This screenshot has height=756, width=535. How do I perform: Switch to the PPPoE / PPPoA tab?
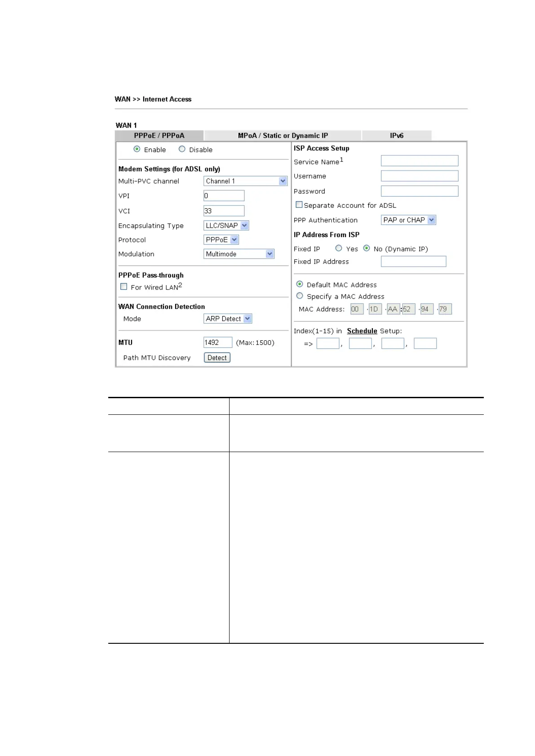[159, 136]
